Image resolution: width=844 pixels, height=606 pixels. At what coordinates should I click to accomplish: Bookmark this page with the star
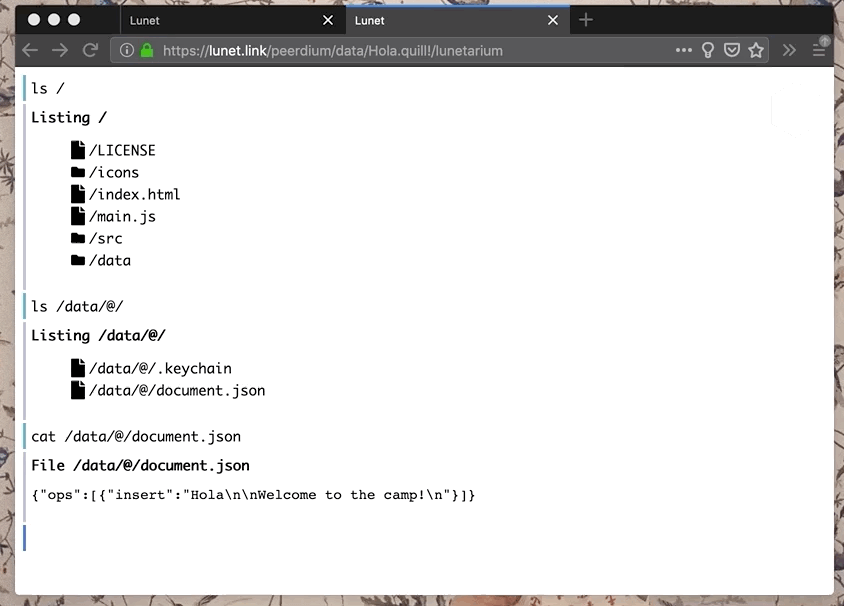(x=756, y=50)
